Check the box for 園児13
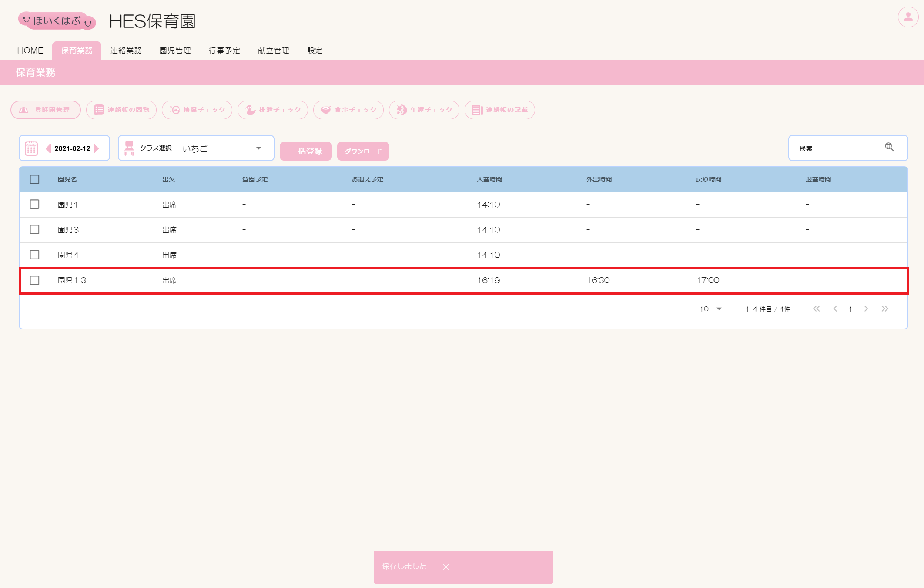The height and width of the screenshot is (588, 924). pyautogui.click(x=34, y=280)
